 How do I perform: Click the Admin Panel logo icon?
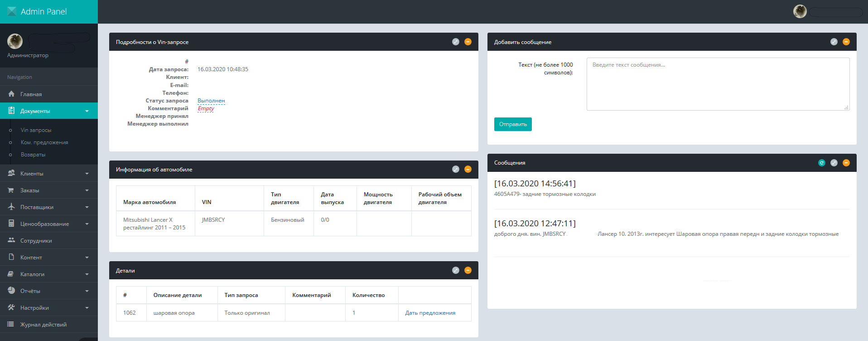click(12, 11)
